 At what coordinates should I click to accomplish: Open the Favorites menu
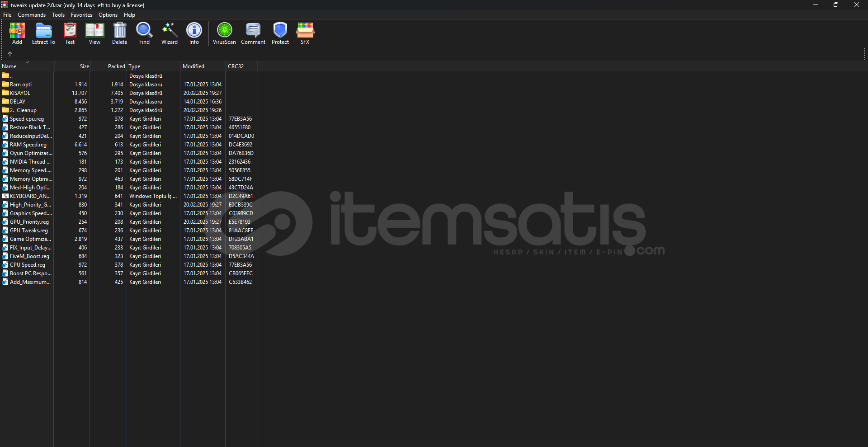pos(81,15)
